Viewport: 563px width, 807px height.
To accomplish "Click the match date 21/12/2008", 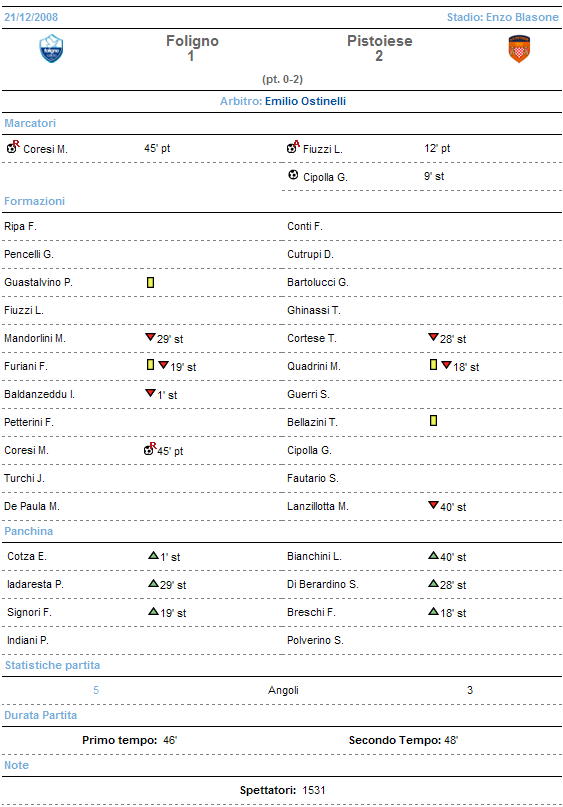I will point(31,17).
